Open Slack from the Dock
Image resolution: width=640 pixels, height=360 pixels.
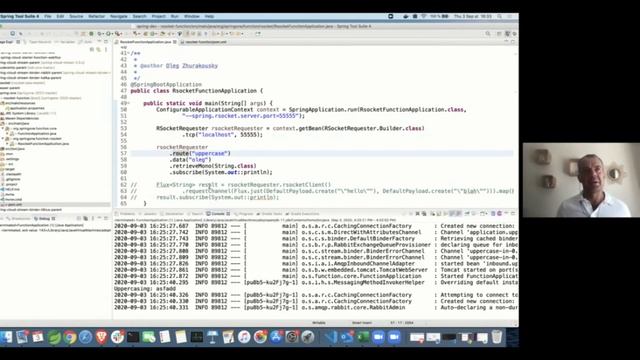point(117,337)
